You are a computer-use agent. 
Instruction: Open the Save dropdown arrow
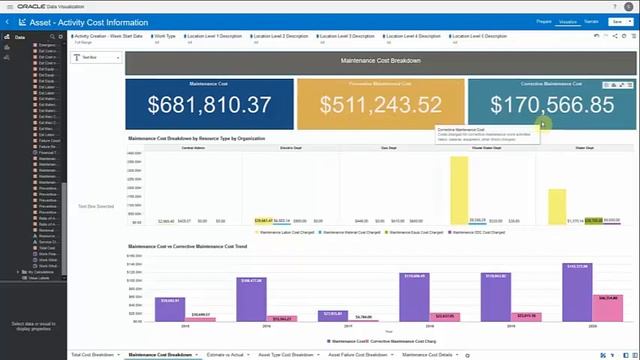pyautogui.click(x=630, y=22)
